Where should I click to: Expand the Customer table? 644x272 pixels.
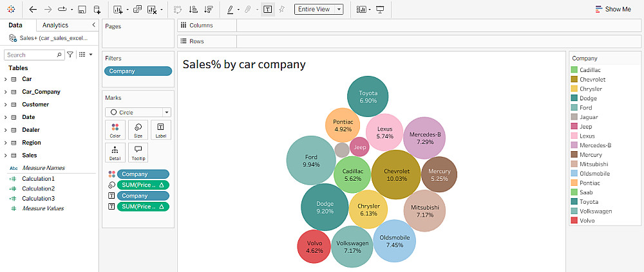pyautogui.click(x=6, y=104)
